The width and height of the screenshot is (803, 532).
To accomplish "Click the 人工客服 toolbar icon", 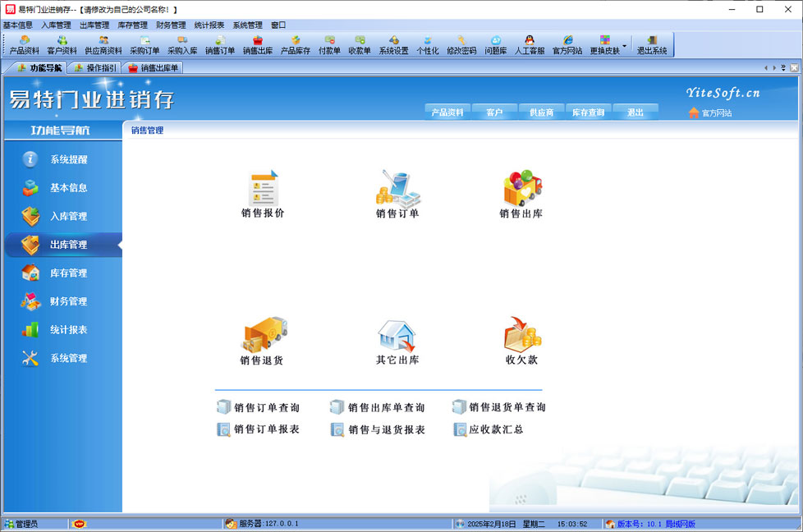I will pos(530,45).
